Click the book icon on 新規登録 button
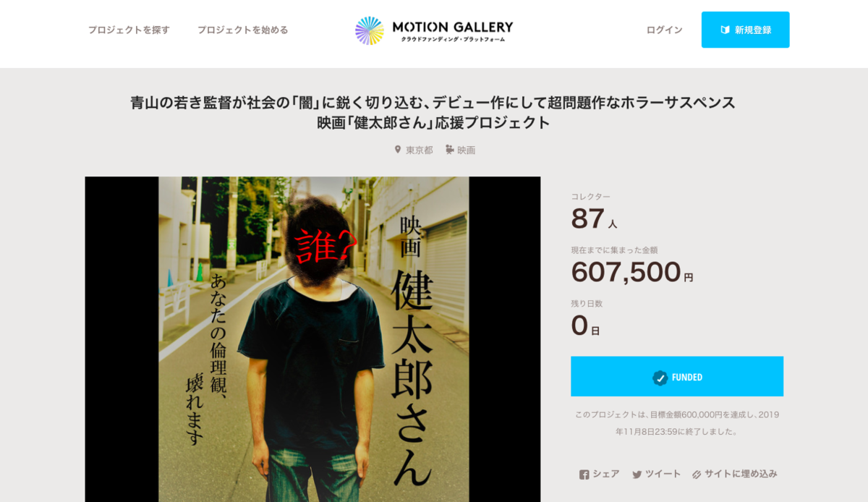 click(x=725, y=30)
